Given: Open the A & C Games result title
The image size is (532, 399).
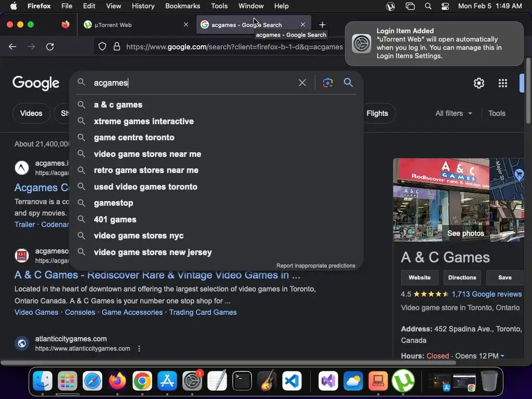Looking at the screenshot, I should [157, 275].
